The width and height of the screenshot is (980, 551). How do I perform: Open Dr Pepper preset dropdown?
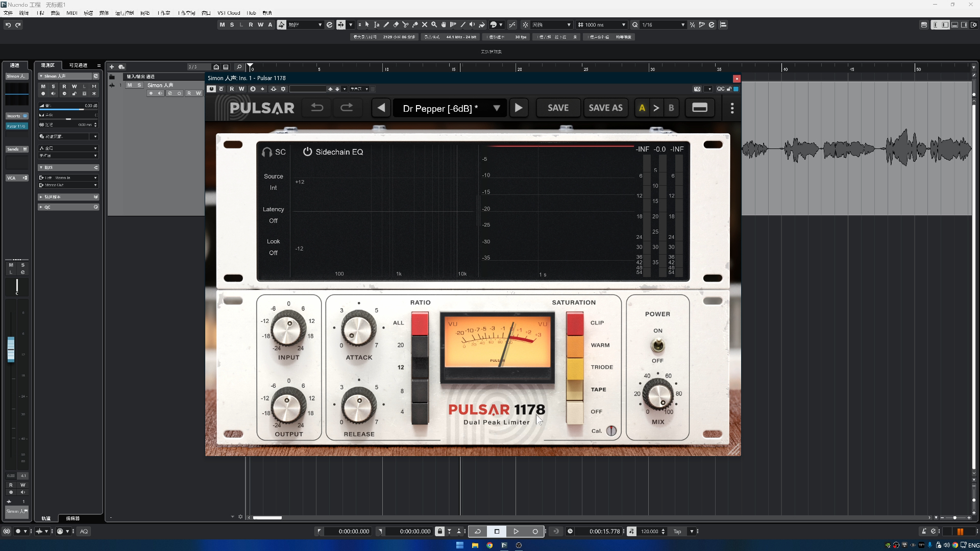coord(496,108)
